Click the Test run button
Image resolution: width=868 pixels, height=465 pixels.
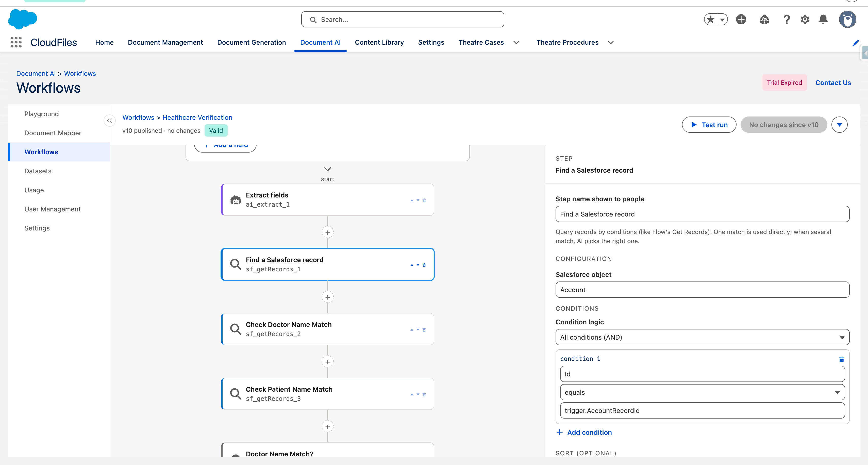pyautogui.click(x=709, y=125)
